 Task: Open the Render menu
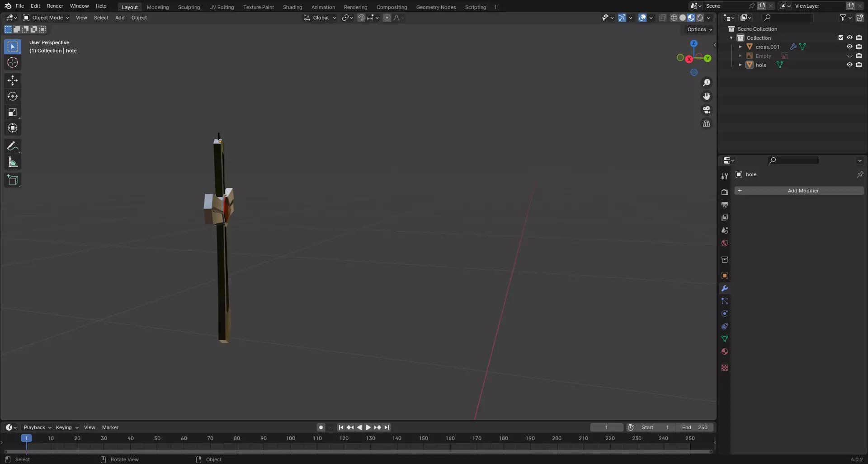[x=55, y=6]
